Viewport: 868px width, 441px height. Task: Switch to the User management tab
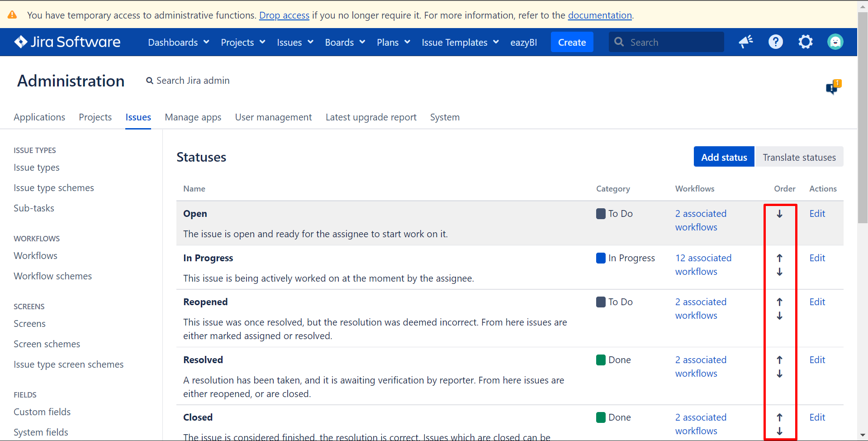(x=273, y=117)
